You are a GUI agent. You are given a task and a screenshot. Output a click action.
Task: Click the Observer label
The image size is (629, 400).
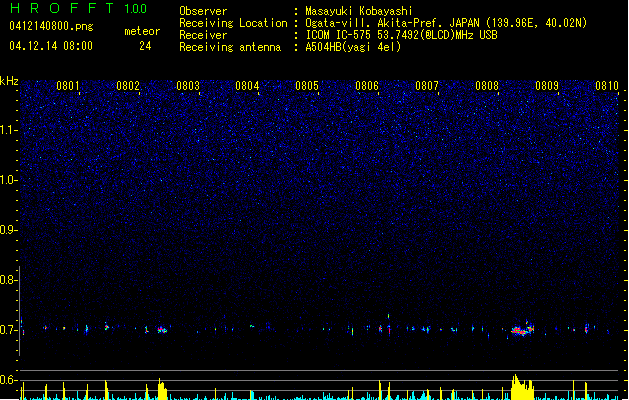[x=203, y=11]
